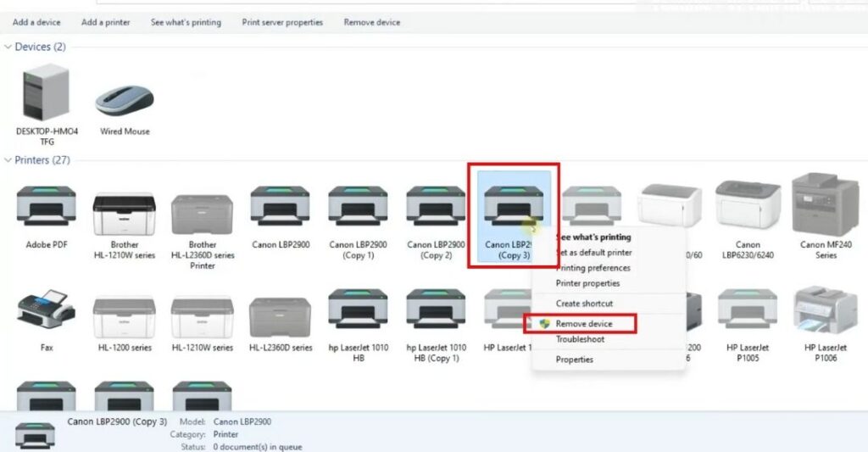Click Add a printer in toolbar
The width and height of the screenshot is (868, 452).
click(x=106, y=22)
